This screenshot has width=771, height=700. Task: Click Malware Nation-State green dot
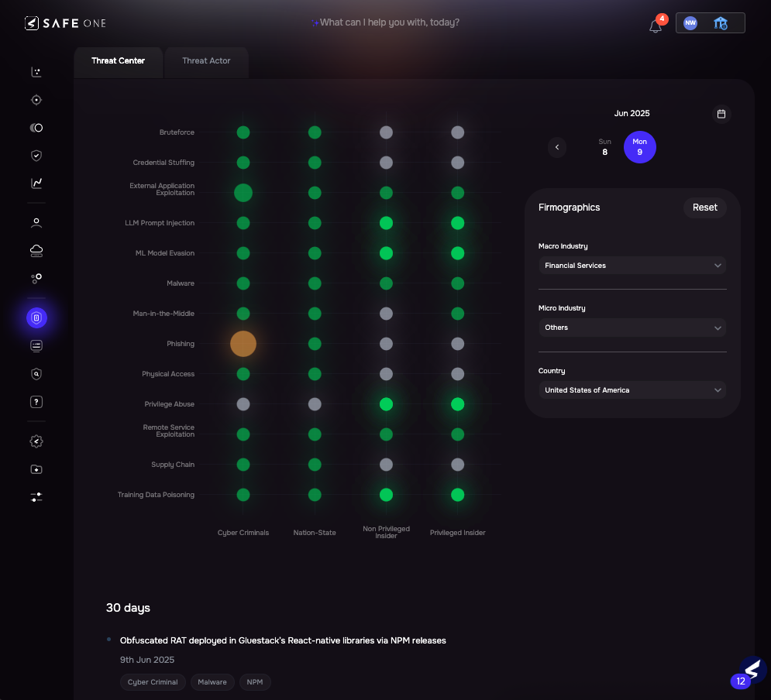tap(315, 283)
